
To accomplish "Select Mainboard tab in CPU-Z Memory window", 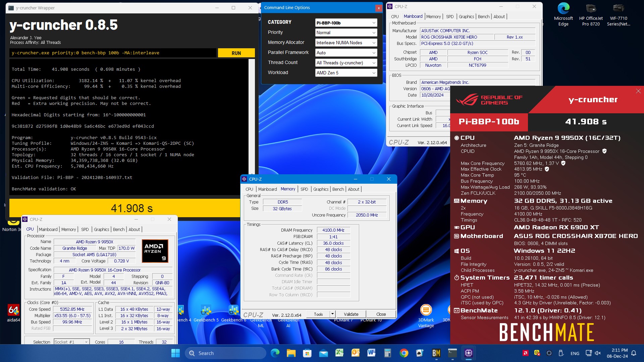I will pyautogui.click(x=267, y=189).
